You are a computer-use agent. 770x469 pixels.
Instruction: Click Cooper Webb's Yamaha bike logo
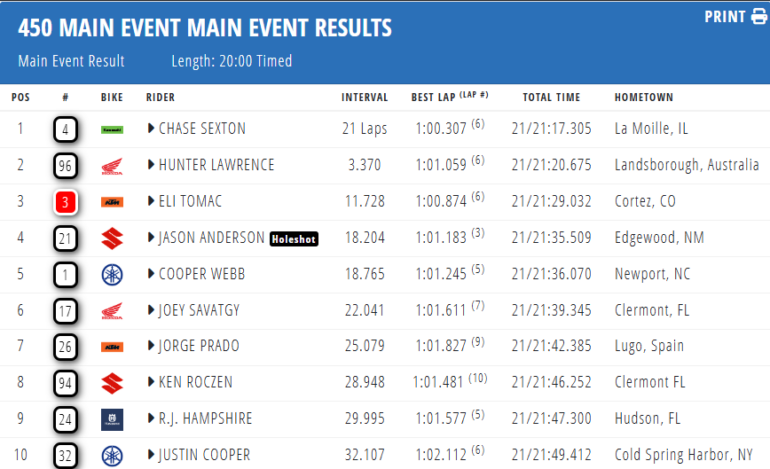pos(112,275)
